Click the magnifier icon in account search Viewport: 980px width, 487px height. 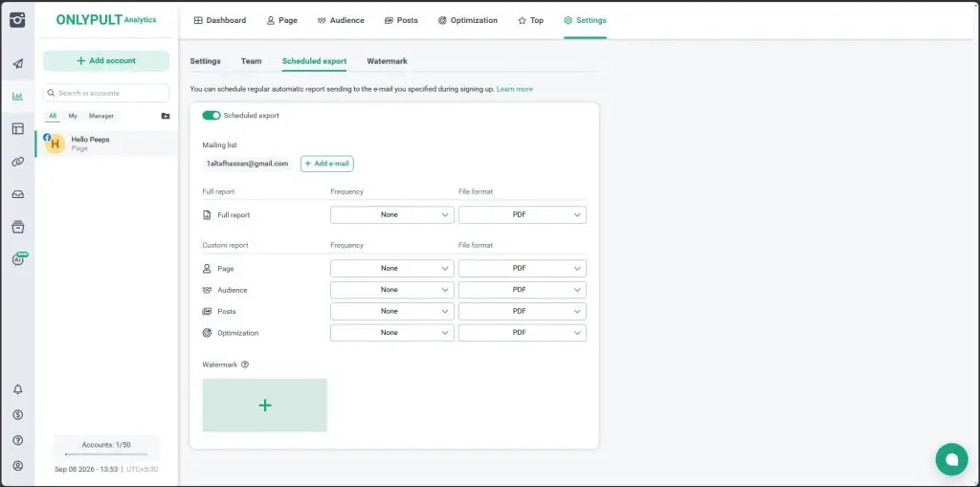coord(52,93)
